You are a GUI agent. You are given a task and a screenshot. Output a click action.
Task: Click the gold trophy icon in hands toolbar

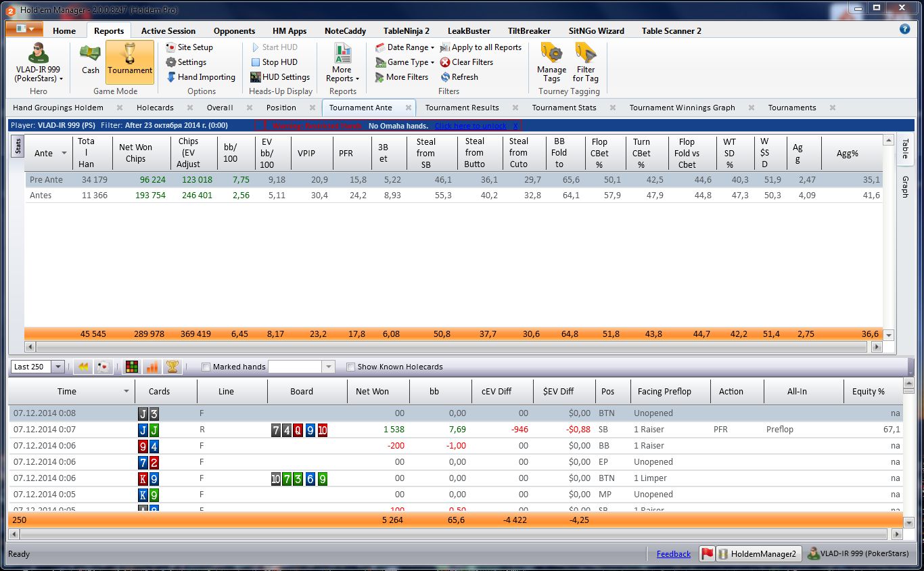coord(172,367)
